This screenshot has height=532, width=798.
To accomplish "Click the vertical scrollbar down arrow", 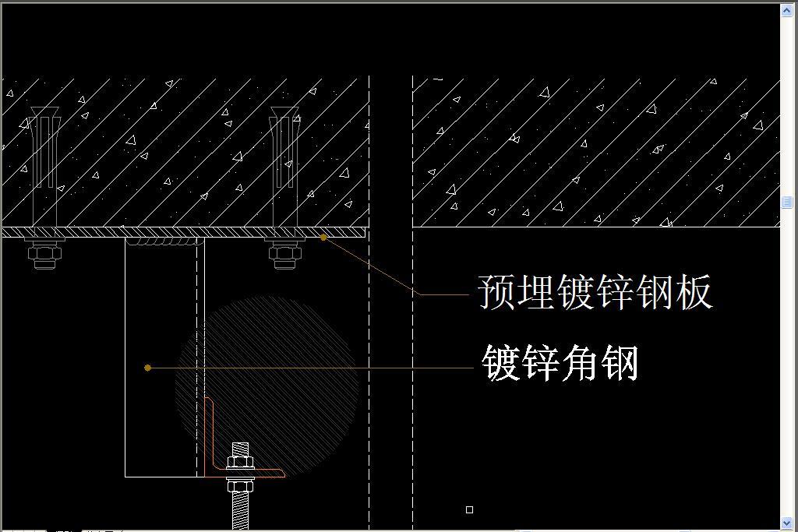I will pos(786,522).
